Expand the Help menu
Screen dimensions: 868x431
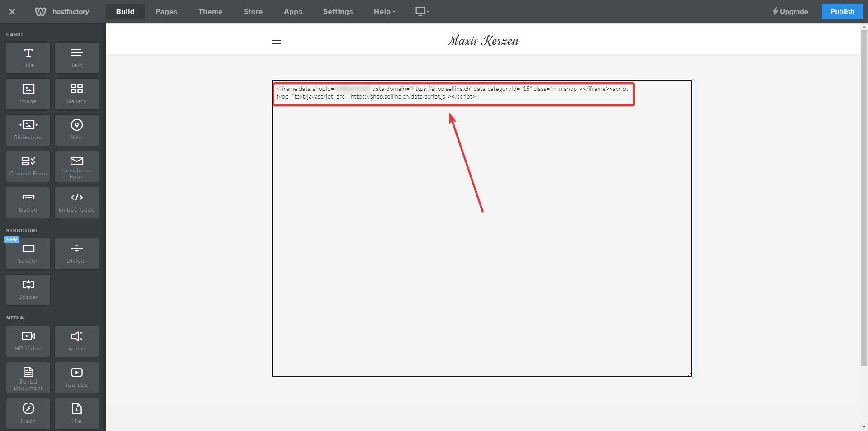pos(384,12)
